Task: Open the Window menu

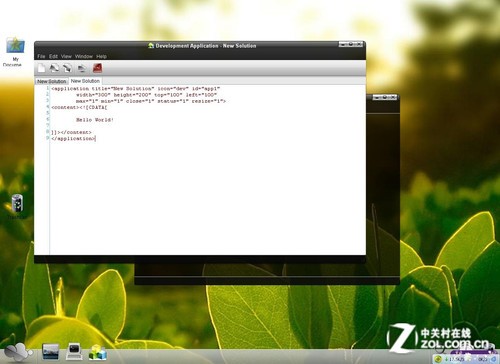Action: coord(84,56)
